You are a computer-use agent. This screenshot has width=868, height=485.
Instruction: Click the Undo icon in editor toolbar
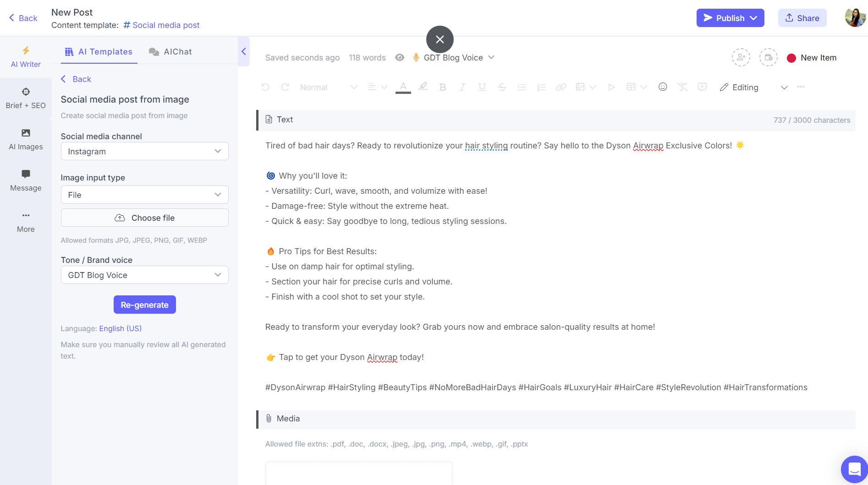(x=265, y=87)
